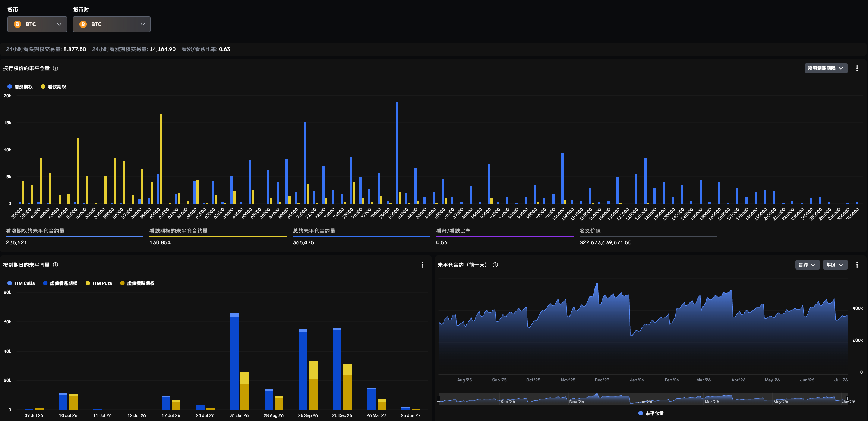Click the Bitcoin icon in 货币对 selector
868x421 pixels.
pos(83,24)
